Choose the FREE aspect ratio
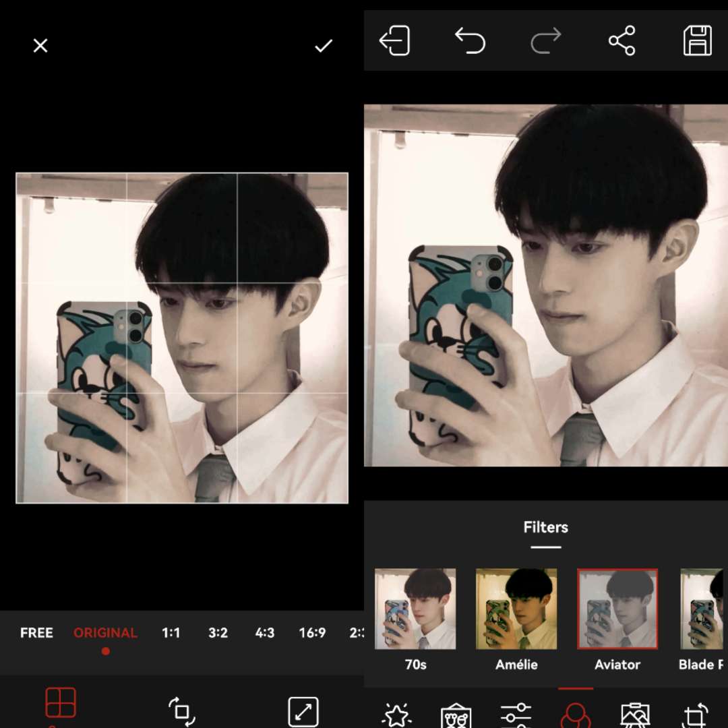Image resolution: width=728 pixels, height=728 pixels. tap(36, 633)
